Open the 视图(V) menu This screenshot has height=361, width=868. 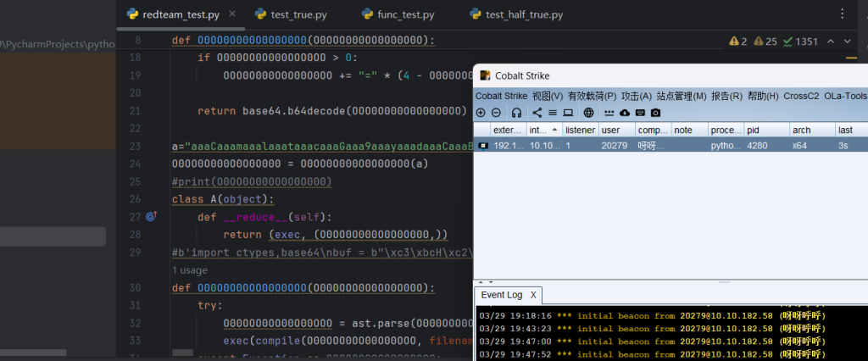click(548, 96)
